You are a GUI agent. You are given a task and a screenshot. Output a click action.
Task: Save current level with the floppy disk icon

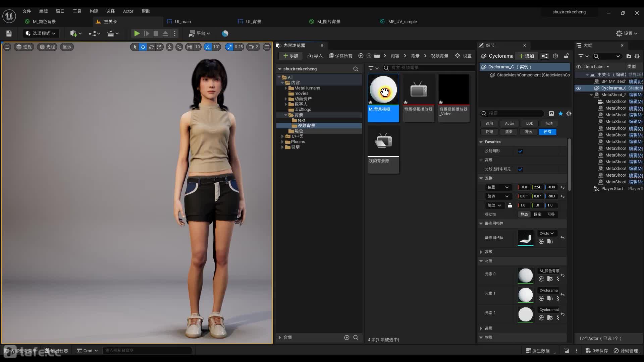click(x=9, y=34)
